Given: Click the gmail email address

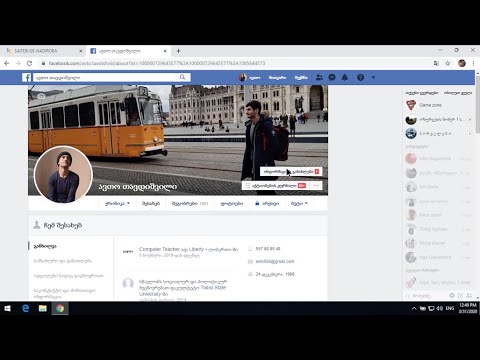Looking at the screenshot, I should [x=275, y=261].
